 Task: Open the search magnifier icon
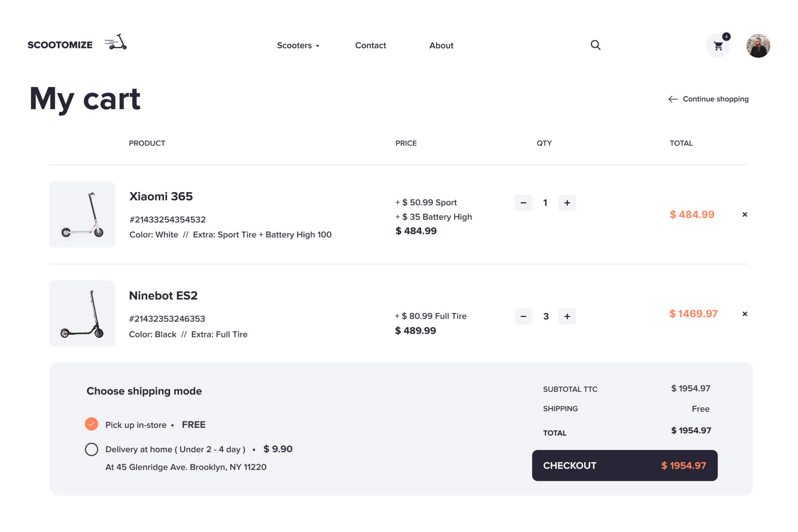click(x=595, y=45)
